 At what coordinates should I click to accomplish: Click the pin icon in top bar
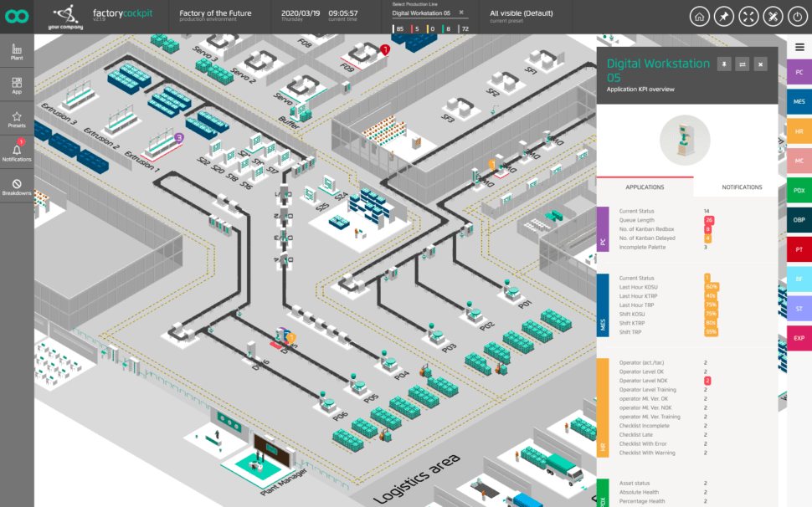click(723, 17)
